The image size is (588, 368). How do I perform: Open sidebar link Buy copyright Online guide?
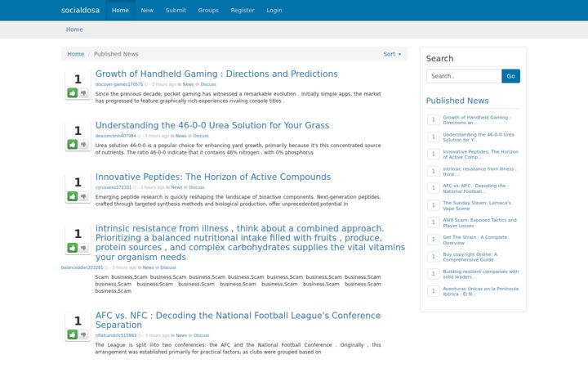point(470,258)
